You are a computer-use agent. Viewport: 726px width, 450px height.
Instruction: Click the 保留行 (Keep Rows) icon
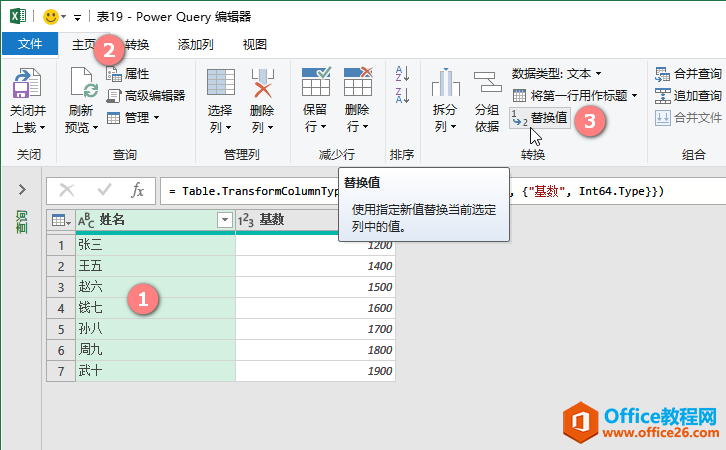pyautogui.click(x=316, y=85)
